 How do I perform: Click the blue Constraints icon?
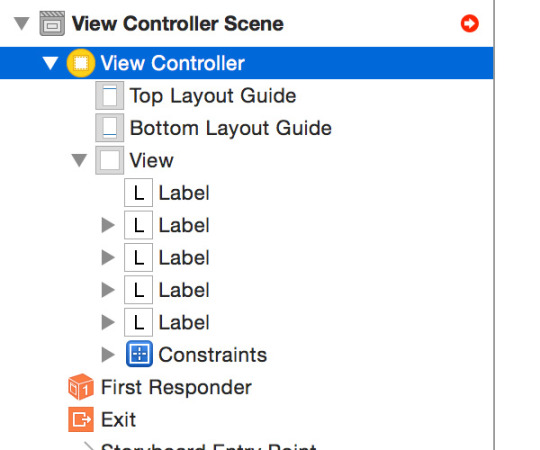pyautogui.click(x=139, y=354)
